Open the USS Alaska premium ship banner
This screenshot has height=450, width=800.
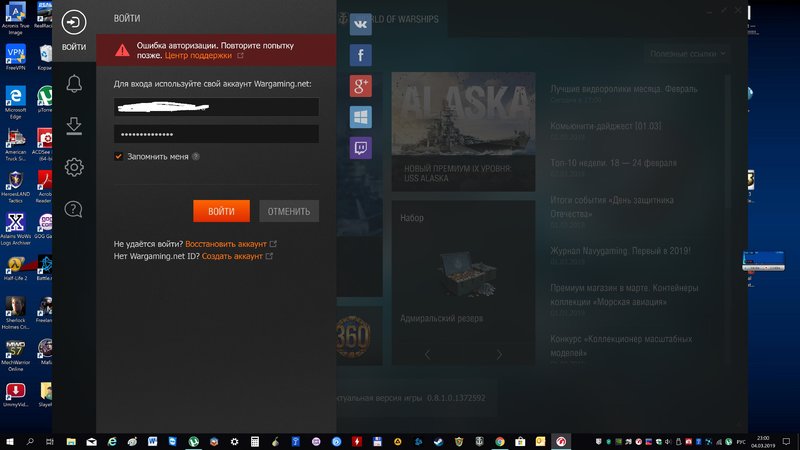[463, 132]
